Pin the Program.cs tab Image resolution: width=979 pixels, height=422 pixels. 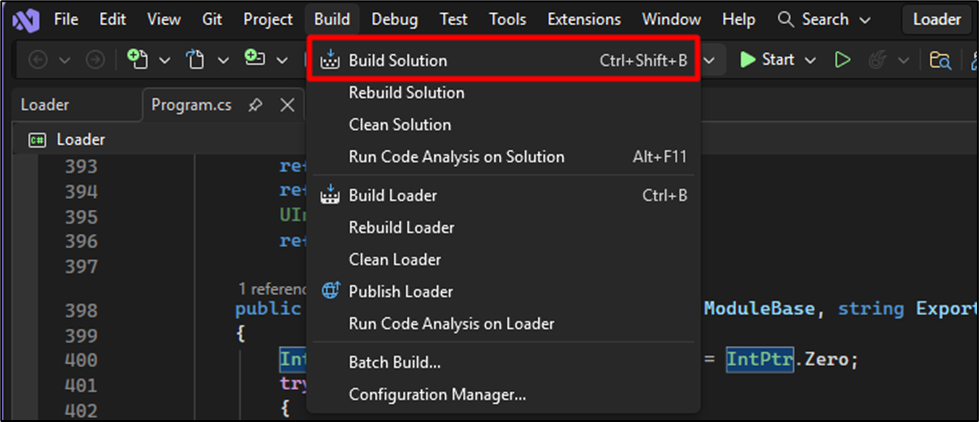click(255, 106)
